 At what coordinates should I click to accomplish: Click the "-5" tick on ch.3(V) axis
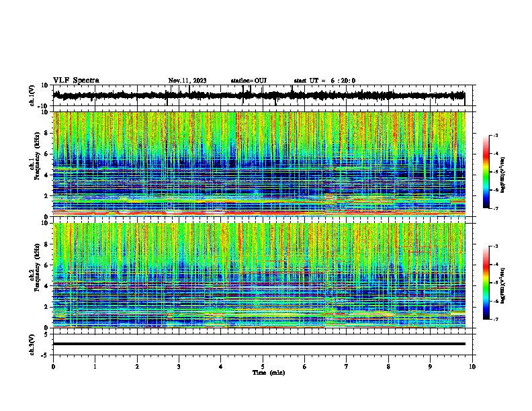(46, 355)
